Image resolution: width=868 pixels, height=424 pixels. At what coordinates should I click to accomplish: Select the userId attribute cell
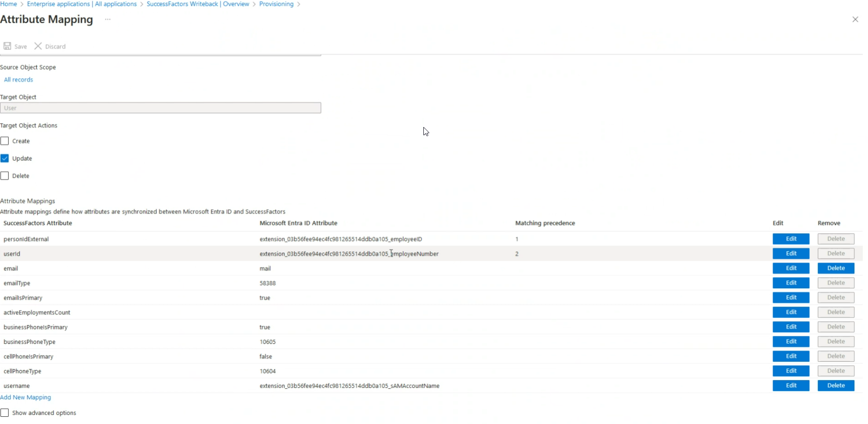[12, 254]
